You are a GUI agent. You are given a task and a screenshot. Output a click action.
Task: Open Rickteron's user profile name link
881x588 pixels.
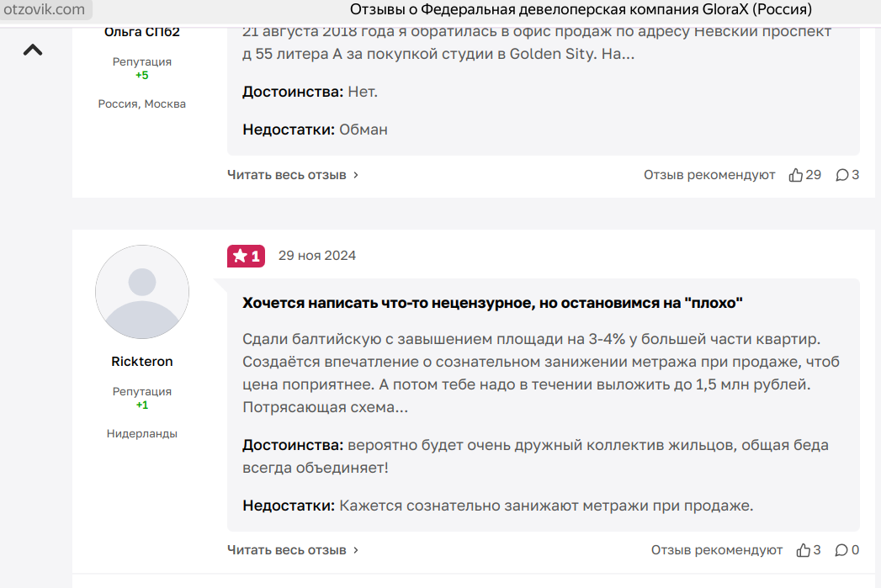click(142, 361)
